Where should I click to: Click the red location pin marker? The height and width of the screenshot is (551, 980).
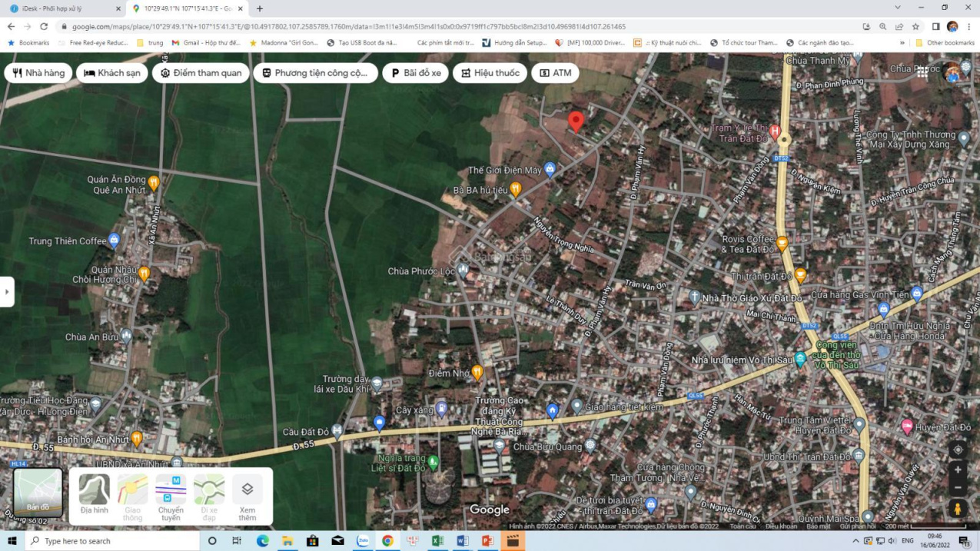(x=576, y=121)
